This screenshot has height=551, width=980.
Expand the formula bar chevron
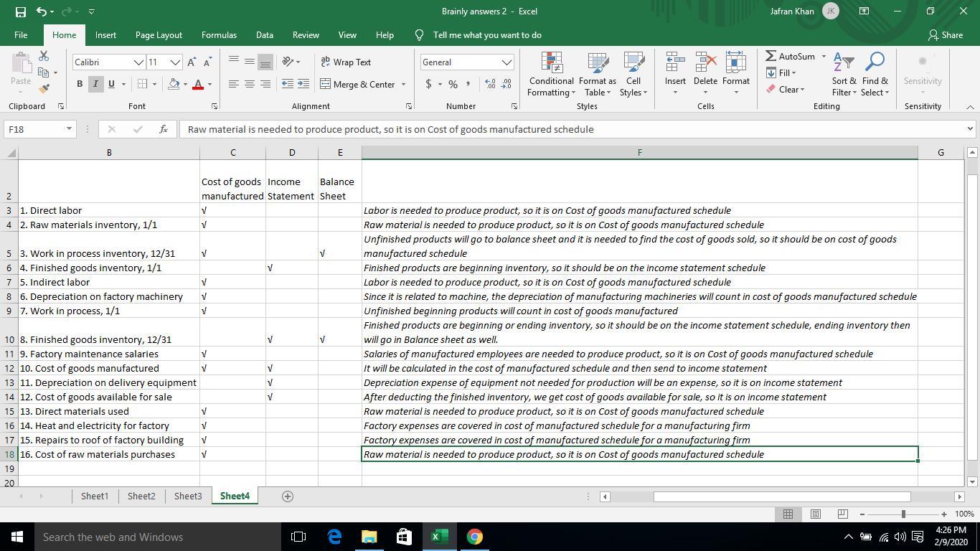click(970, 129)
